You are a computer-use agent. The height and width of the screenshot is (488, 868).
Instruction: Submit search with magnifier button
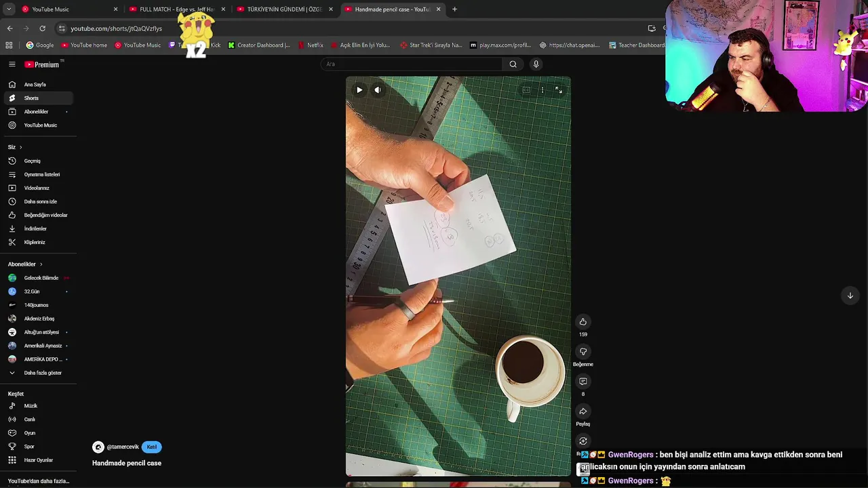pos(513,64)
